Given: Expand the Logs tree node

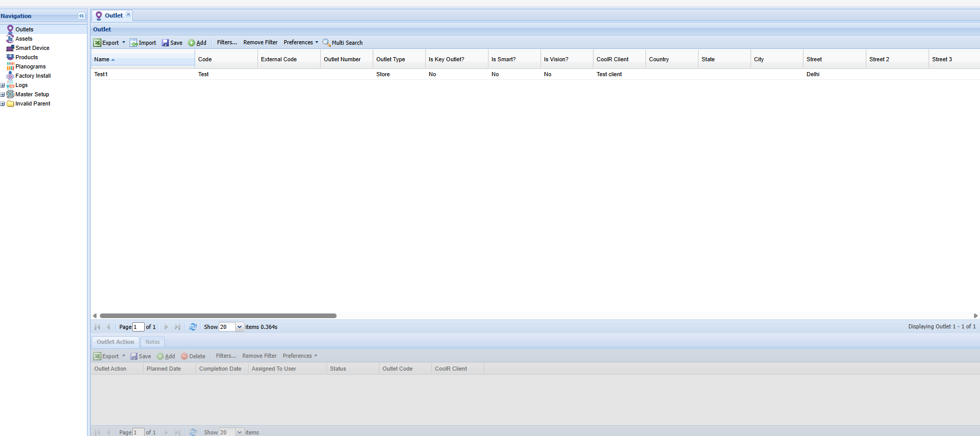Looking at the screenshot, I should (x=3, y=85).
